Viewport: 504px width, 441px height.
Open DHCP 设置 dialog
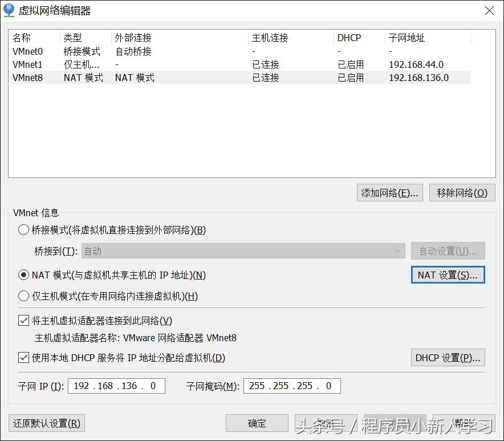click(x=448, y=358)
